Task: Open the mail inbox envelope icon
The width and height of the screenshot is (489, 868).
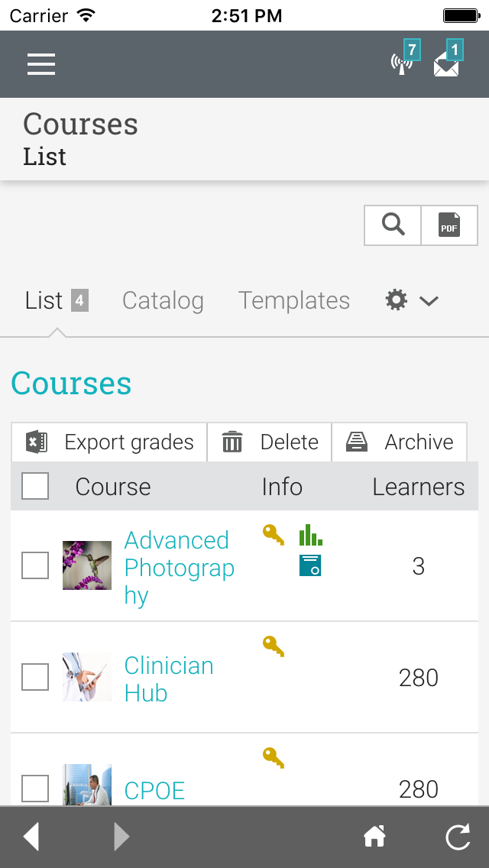Action: [446, 64]
